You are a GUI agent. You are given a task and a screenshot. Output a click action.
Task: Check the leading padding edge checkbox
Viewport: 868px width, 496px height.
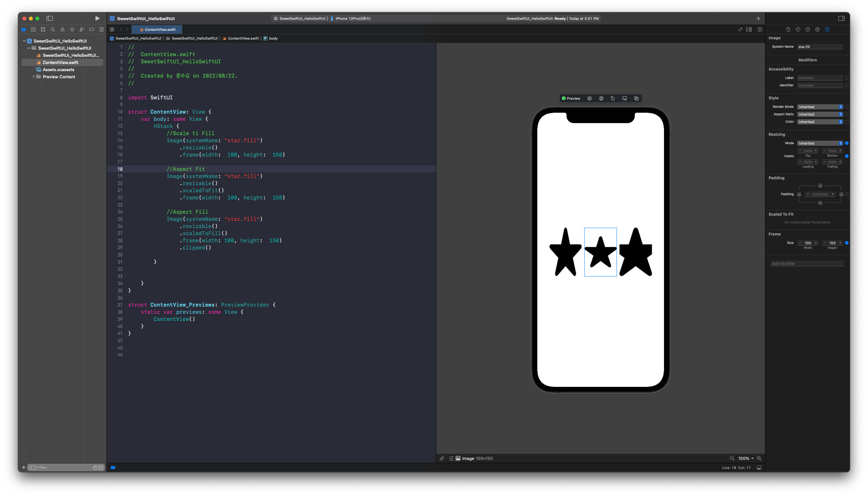[x=799, y=194]
